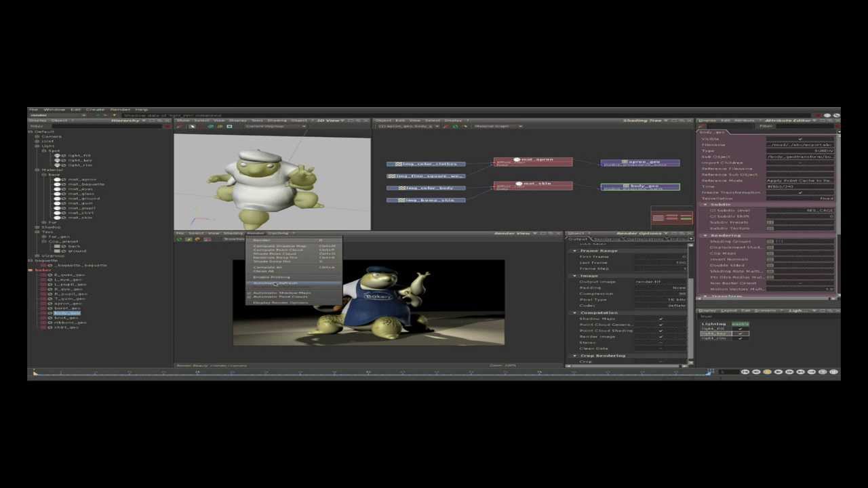This screenshot has width=868, height=488.
Task: Select the baker item in Hierarchy tree
Action: (43, 270)
